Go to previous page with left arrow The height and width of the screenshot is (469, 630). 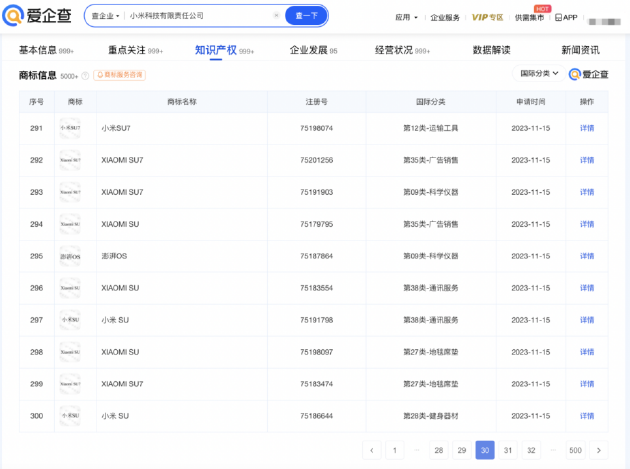[x=372, y=450]
